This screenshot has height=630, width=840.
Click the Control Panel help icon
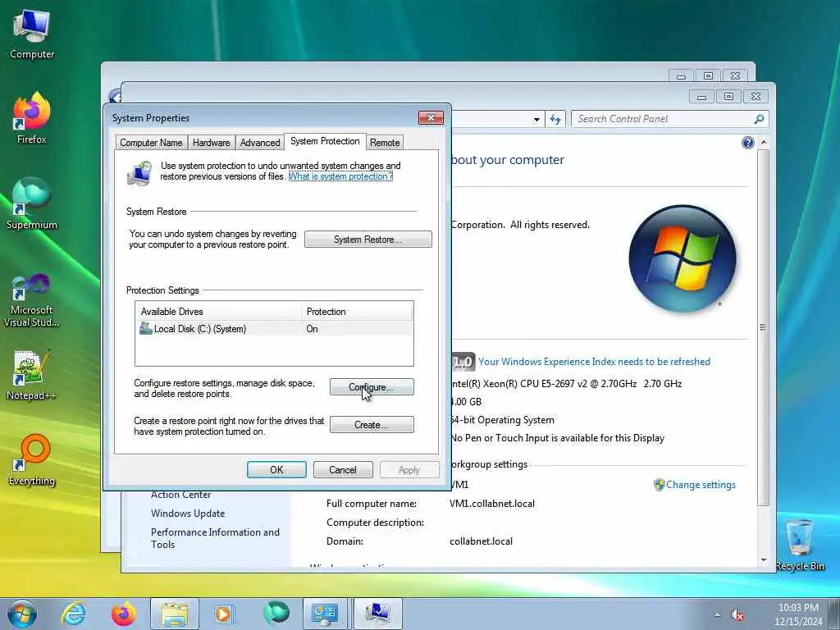748,143
